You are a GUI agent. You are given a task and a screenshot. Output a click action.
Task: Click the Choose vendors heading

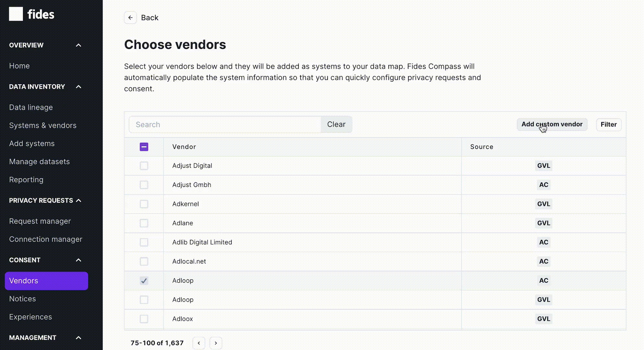click(175, 45)
